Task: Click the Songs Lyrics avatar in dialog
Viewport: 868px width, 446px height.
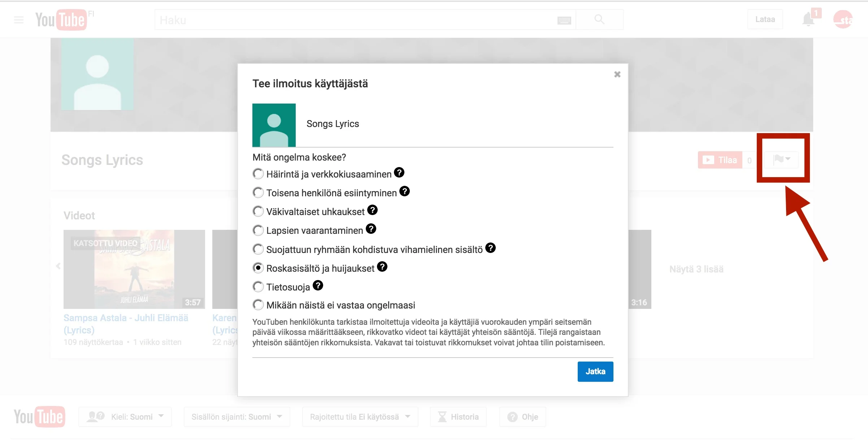Action: pos(274,125)
